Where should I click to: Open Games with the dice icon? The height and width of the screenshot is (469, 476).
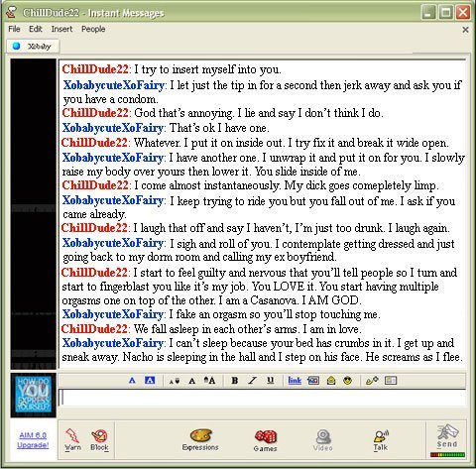pos(265,440)
